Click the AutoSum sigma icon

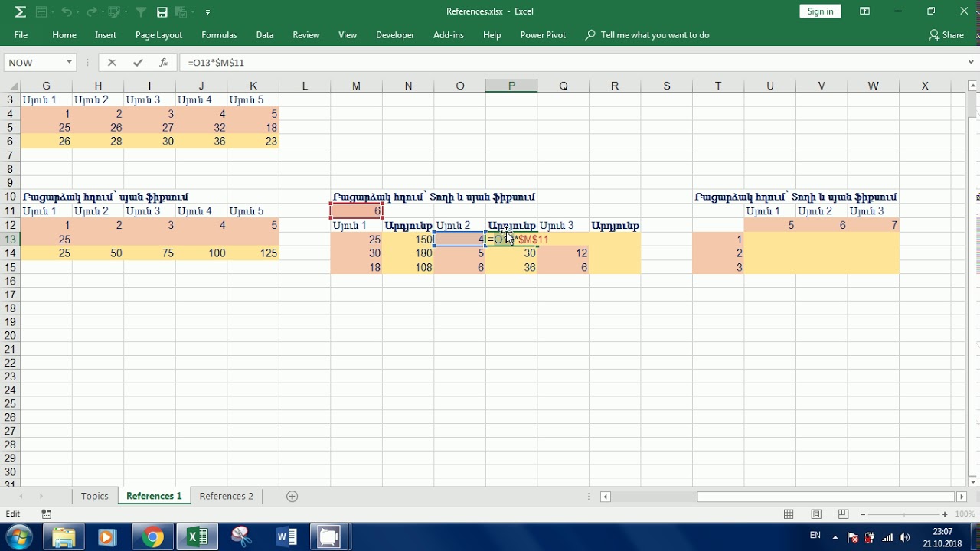[20, 11]
